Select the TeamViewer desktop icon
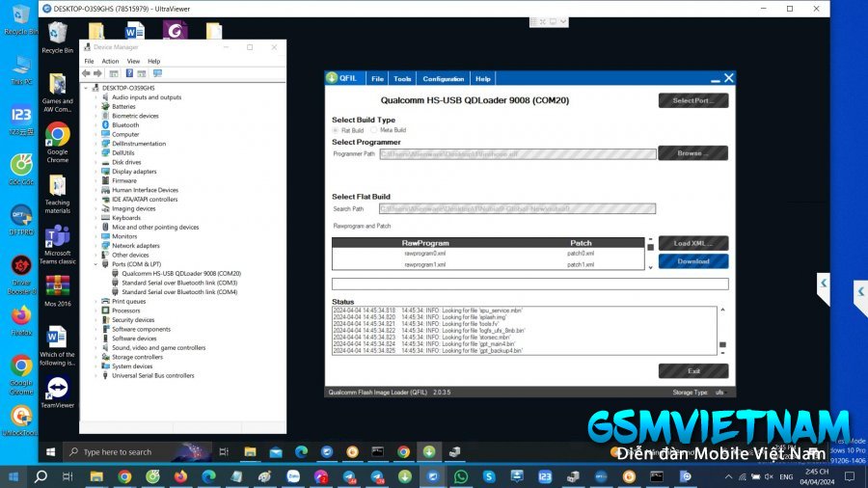This screenshot has height=488, width=868. click(57, 393)
